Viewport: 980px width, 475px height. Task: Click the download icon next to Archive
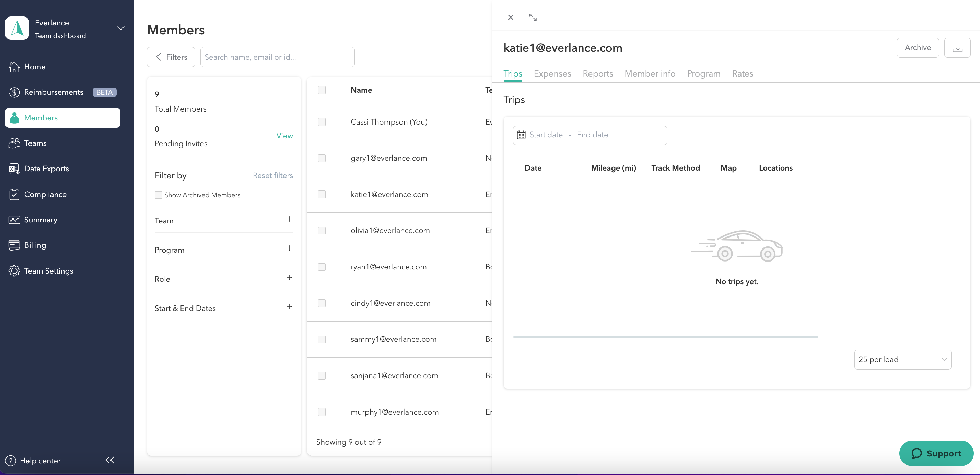[957, 48]
